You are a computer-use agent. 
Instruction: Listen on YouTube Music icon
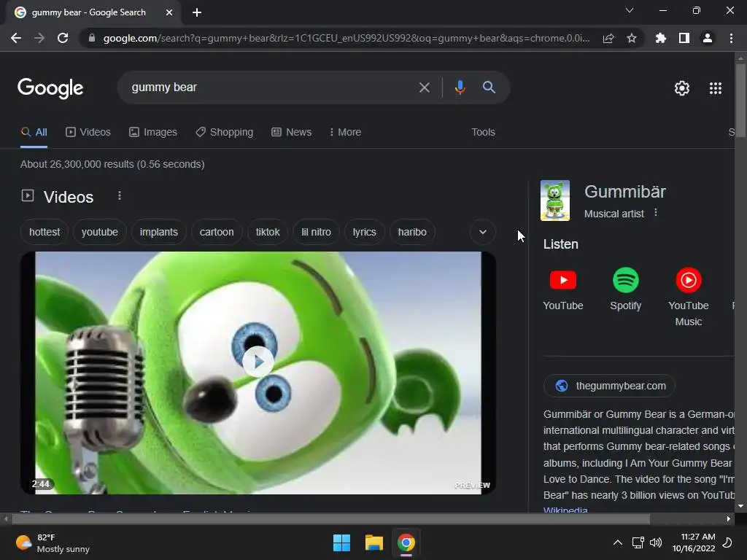[689, 280]
